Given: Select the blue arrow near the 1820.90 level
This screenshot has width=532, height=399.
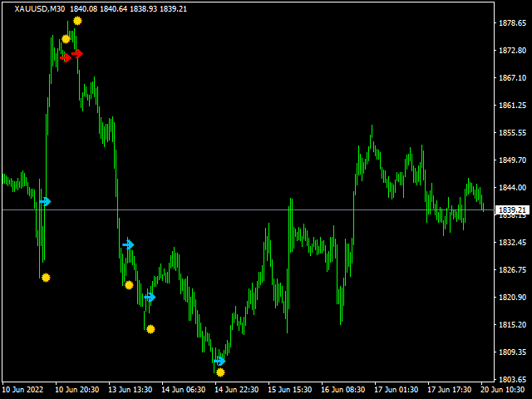Looking at the screenshot, I should pos(150,297).
